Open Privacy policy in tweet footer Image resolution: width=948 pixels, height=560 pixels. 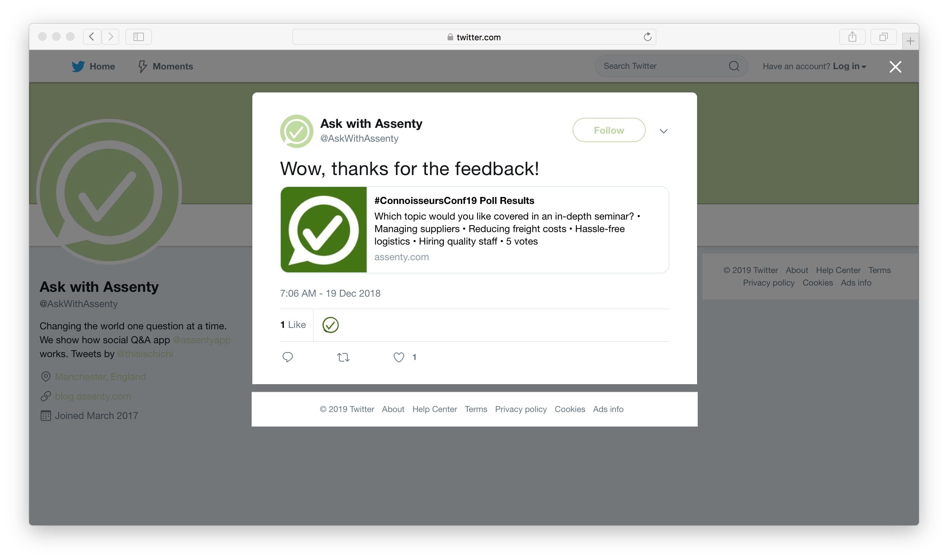tap(521, 409)
